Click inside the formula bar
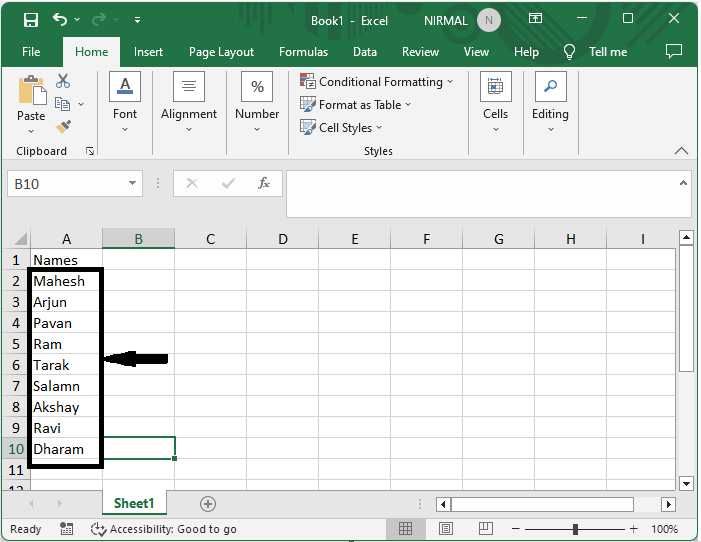701x542 pixels. [481, 194]
